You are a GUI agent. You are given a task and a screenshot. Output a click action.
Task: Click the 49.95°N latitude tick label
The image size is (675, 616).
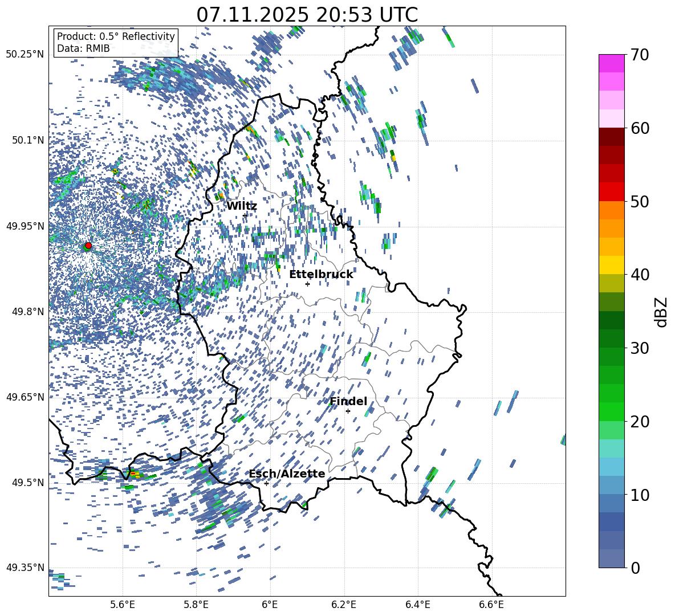click(25, 226)
